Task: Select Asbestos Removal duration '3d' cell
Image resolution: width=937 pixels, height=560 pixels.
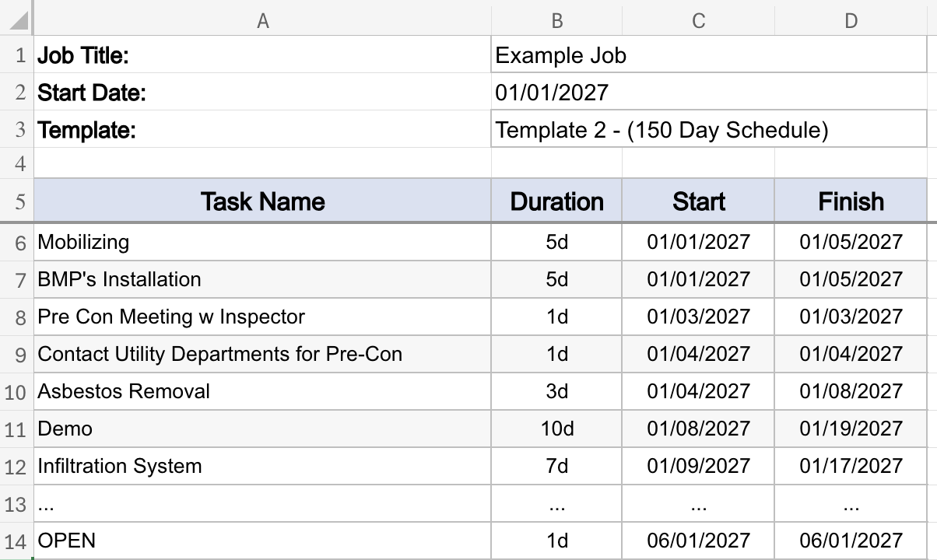Action: point(556,391)
